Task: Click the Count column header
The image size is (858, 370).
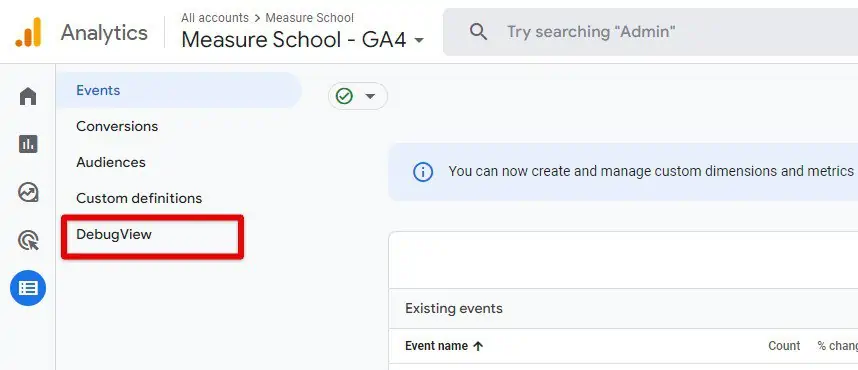Action: (x=784, y=346)
